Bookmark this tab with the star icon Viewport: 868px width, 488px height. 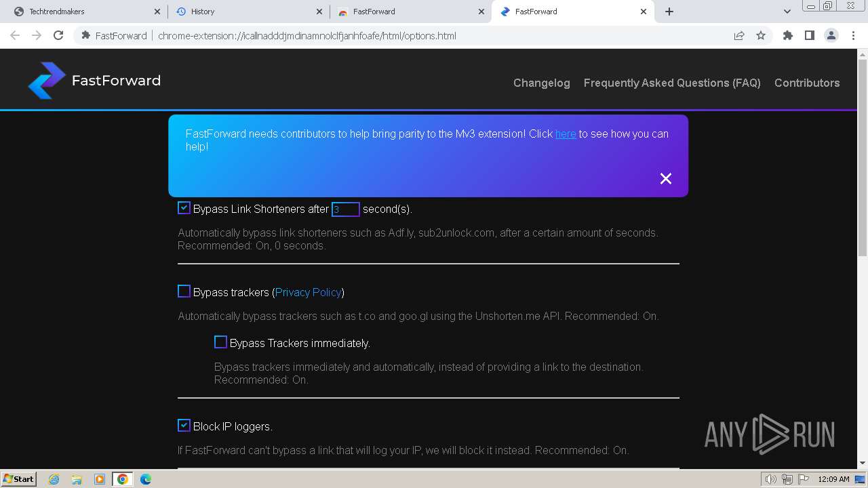tap(761, 35)
